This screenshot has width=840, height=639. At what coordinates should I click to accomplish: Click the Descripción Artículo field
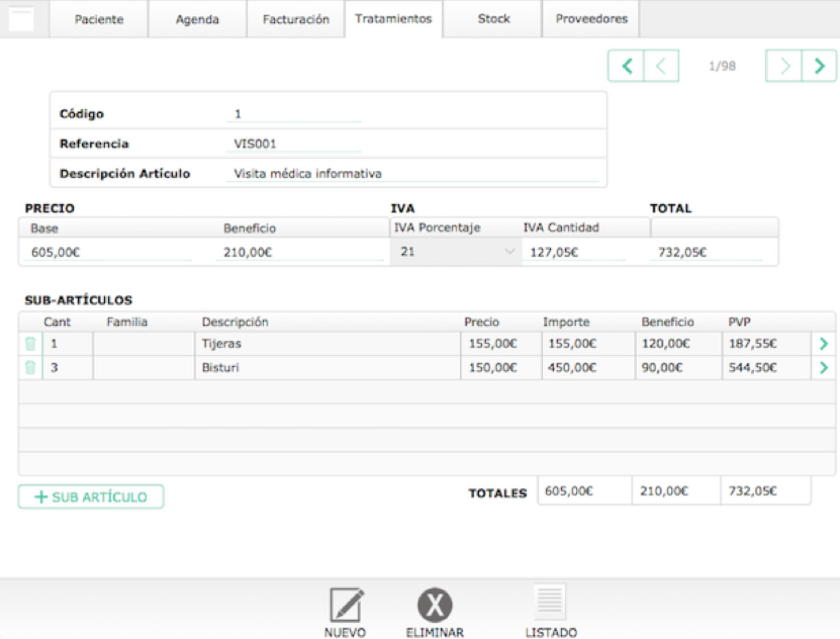[x=411, y=174]
